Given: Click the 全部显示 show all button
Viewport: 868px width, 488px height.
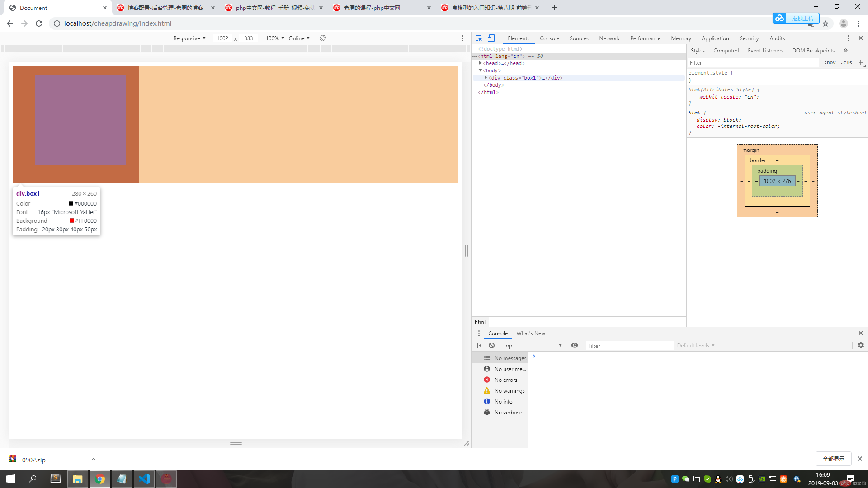Looking at the screenshot, I should tap(834, 459).
